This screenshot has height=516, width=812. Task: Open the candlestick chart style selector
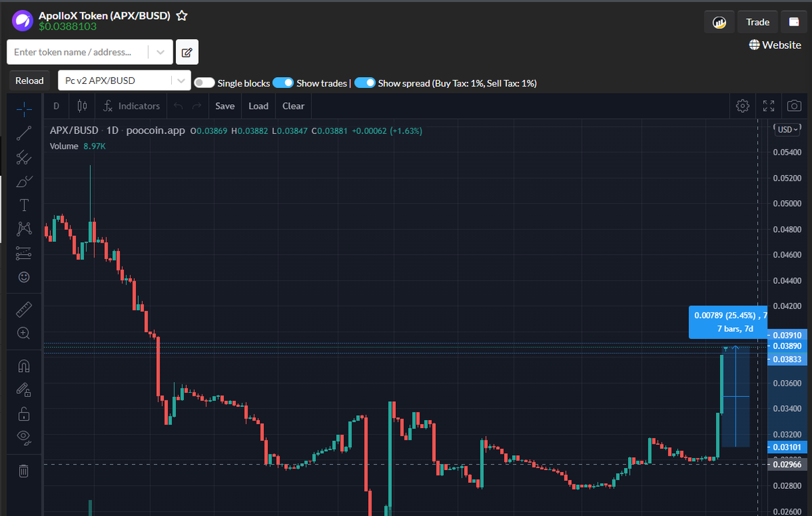coord(83,106)
